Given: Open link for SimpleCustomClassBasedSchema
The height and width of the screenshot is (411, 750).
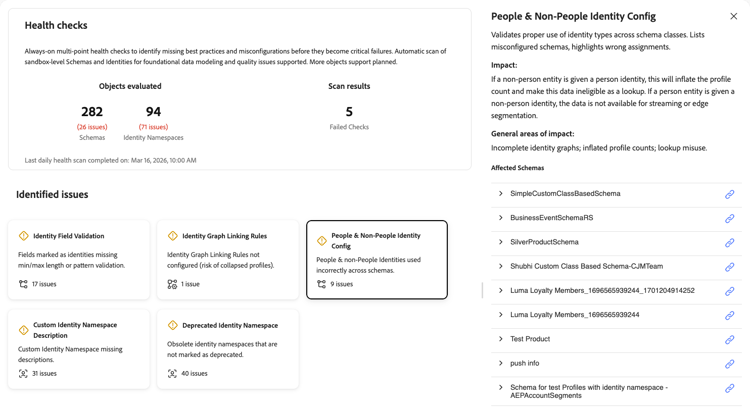Looking at the screenshot, I should click(x=729, y=194).
